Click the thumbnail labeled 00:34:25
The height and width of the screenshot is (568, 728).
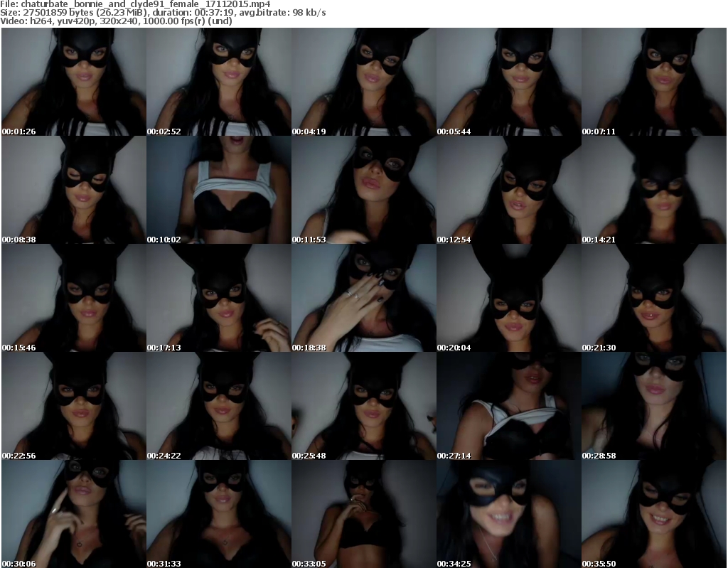point(509,514)
